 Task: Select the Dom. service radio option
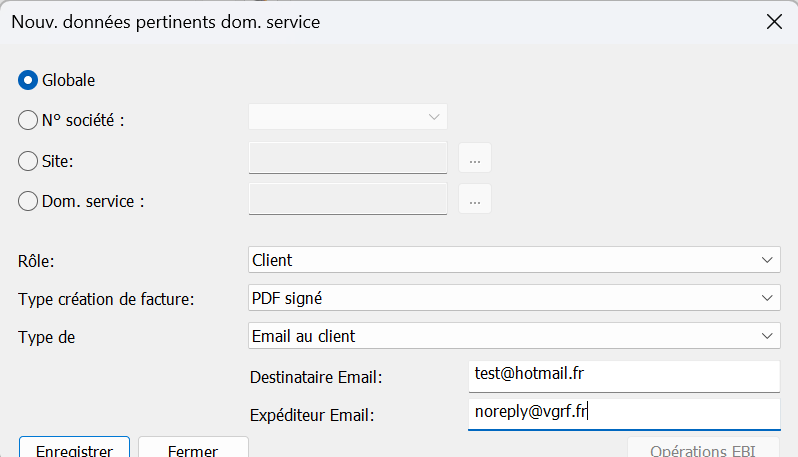point(28,202)
